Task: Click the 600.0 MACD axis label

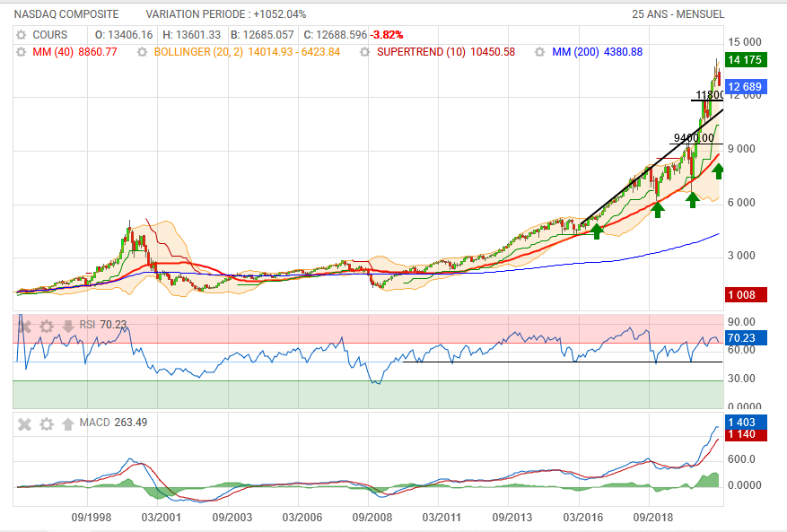Action: point(741,459)
